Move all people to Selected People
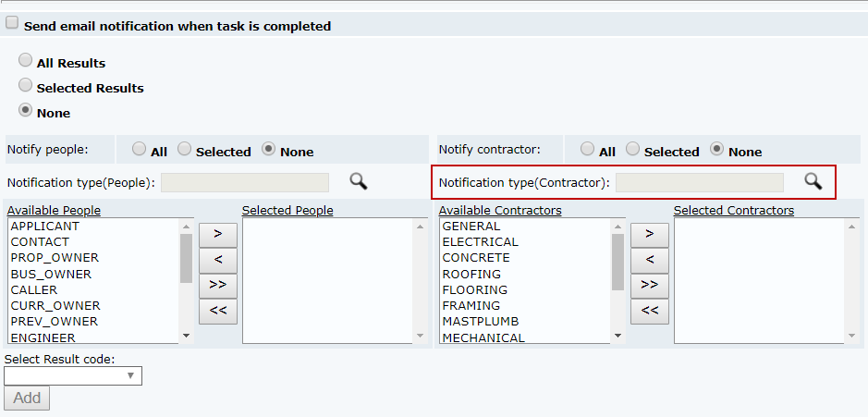 (x=218, y=284)
